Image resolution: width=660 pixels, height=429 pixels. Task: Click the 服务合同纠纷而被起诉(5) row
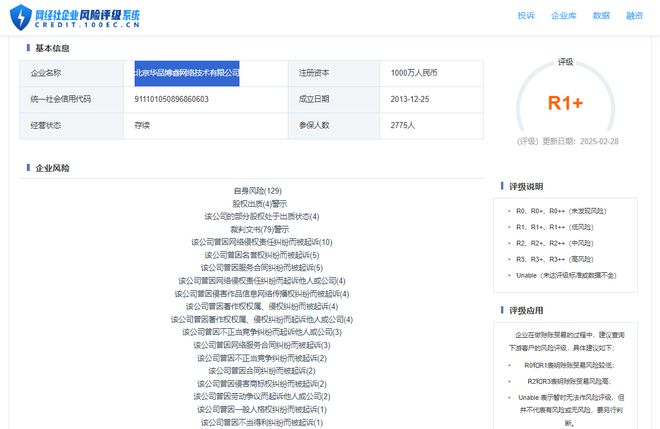click(x=262, y=268)
